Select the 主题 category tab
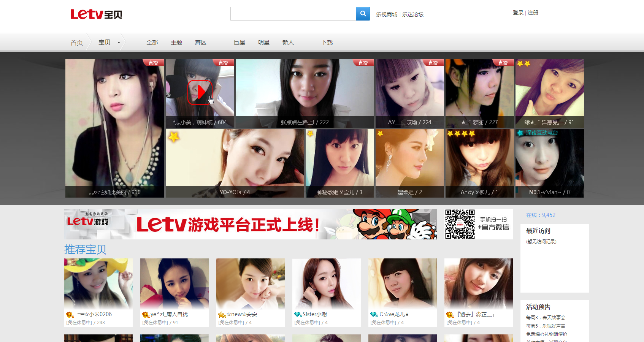 click(x=176, y=43)
